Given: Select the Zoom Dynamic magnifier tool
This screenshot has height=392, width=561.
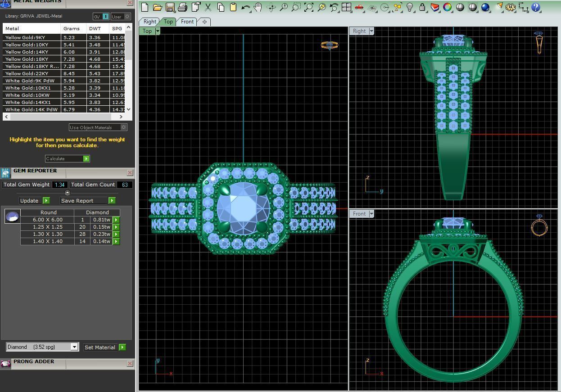Looking at the screenshot, I should tap(284, 7).
